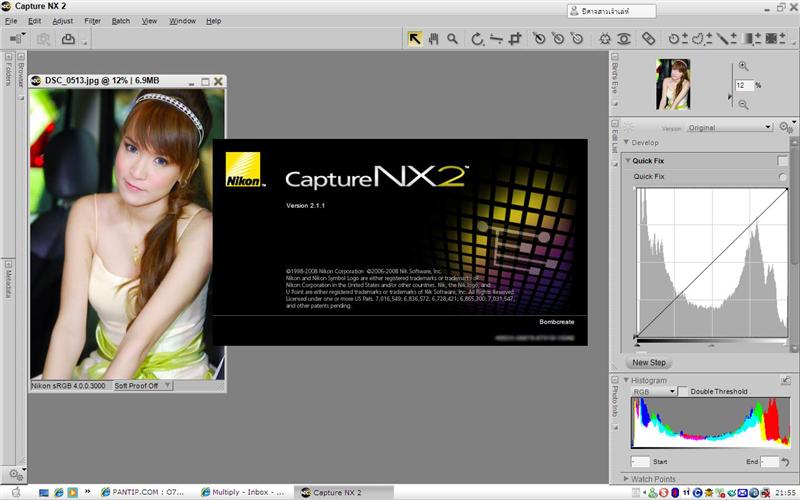Viewport: 800px width, 500px height.
Task: Toggle the Quick Fix step checkbox
Action: click(783, 161)
